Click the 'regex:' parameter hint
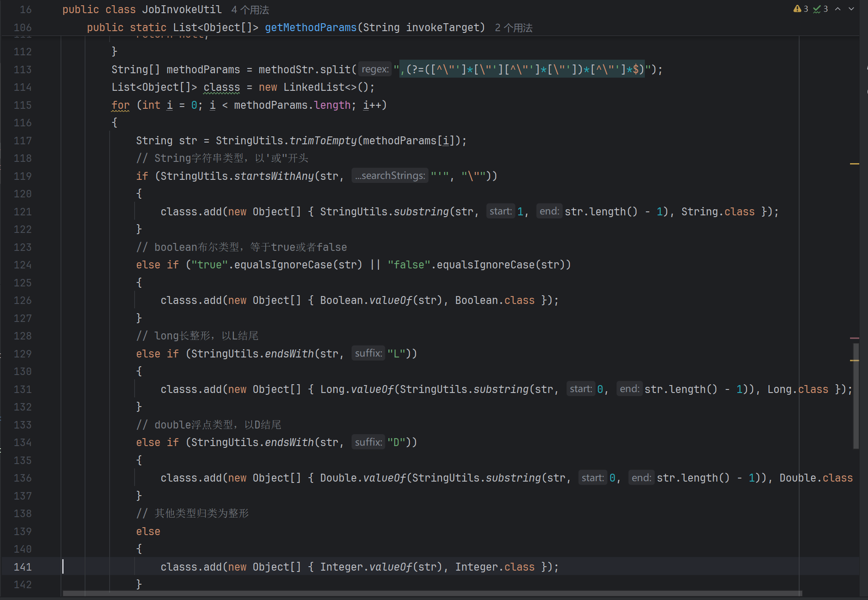Image resolution: width=868 pixels, height=600 pixels. click(375, 69)
